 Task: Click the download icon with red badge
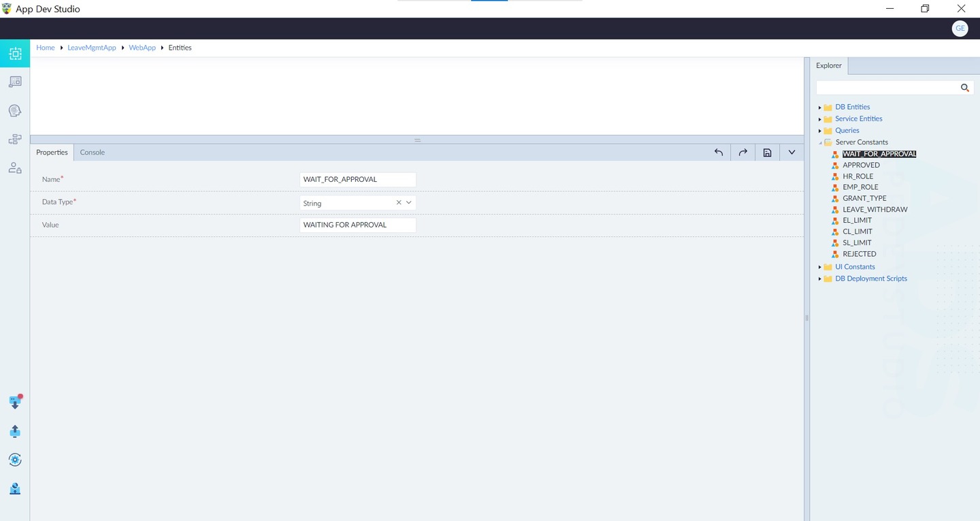tap(15, 402)
